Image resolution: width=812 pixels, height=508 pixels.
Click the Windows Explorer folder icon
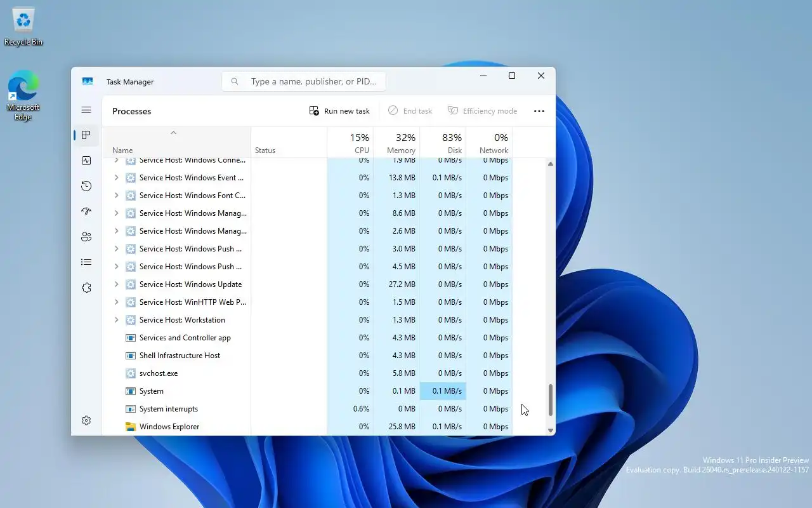[131, 427]
